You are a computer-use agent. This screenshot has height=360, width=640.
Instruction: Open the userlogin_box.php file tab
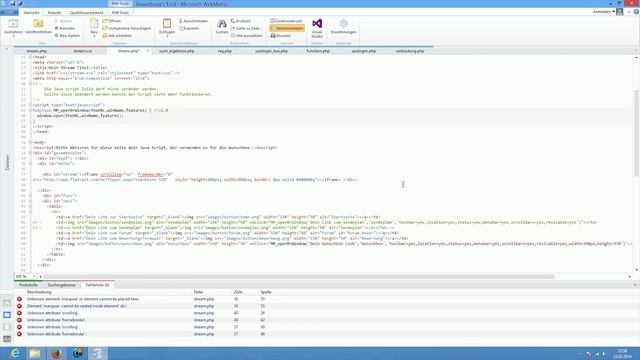pos(271,51)
